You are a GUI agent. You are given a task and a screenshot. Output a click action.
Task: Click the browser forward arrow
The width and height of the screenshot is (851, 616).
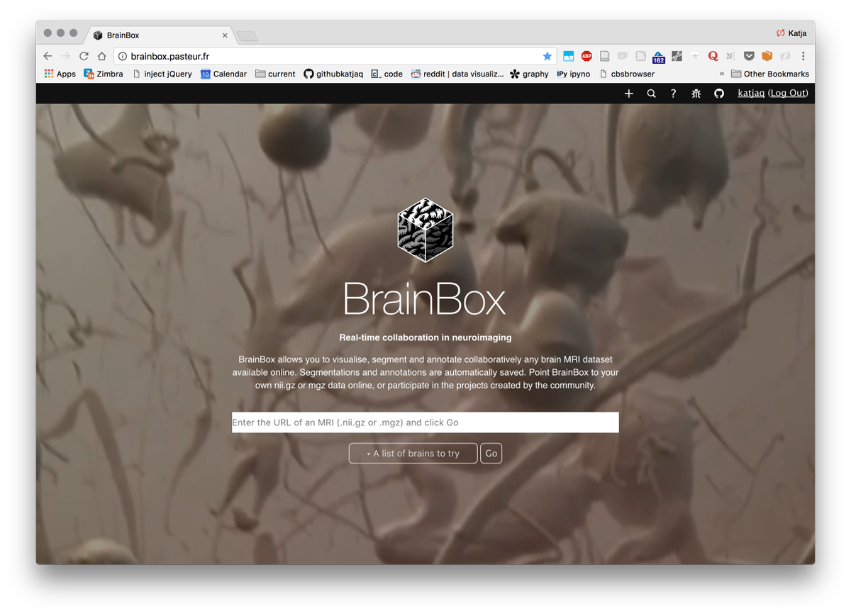tap(66, 56)
